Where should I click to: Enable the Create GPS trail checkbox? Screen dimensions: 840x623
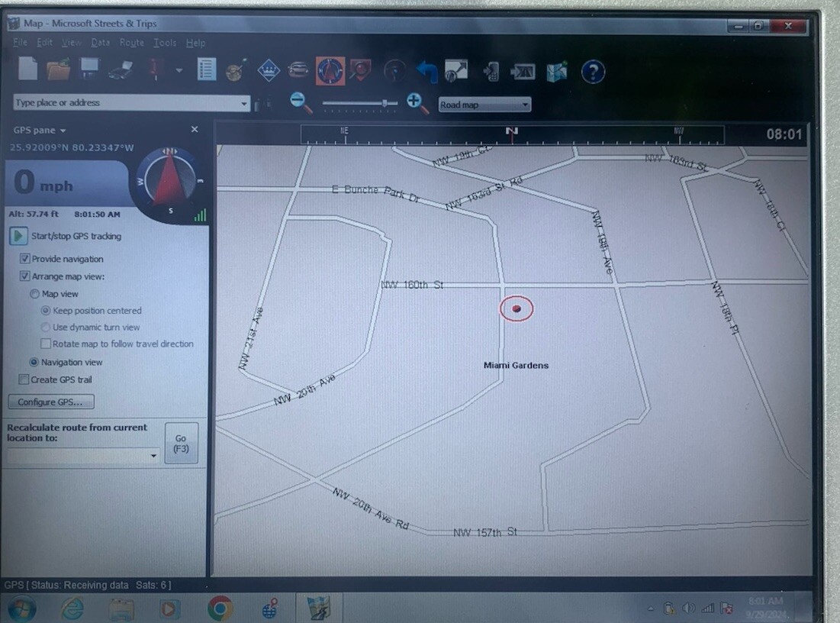point(24,379)
